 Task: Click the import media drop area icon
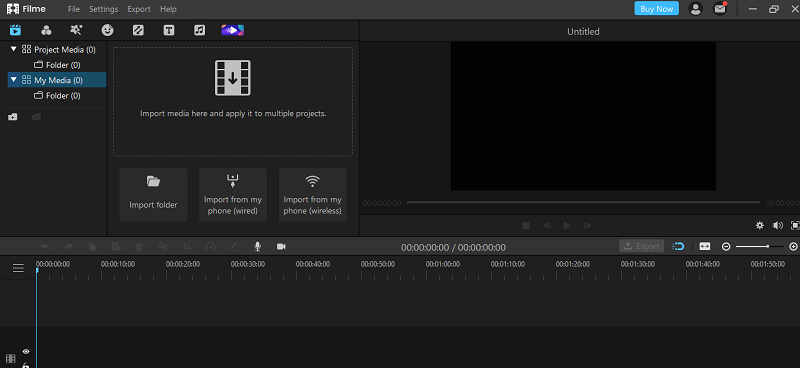tap(233, 78)
